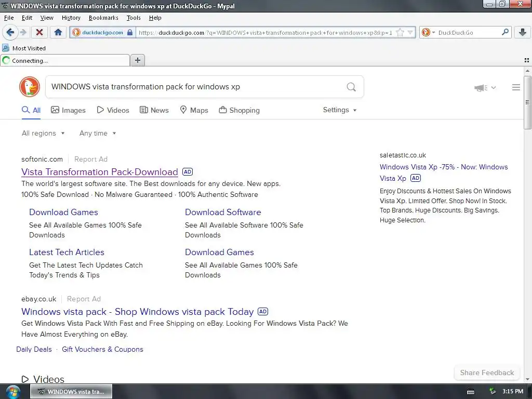Open search engine selector dropdown
532x399 pixels.
428,32
